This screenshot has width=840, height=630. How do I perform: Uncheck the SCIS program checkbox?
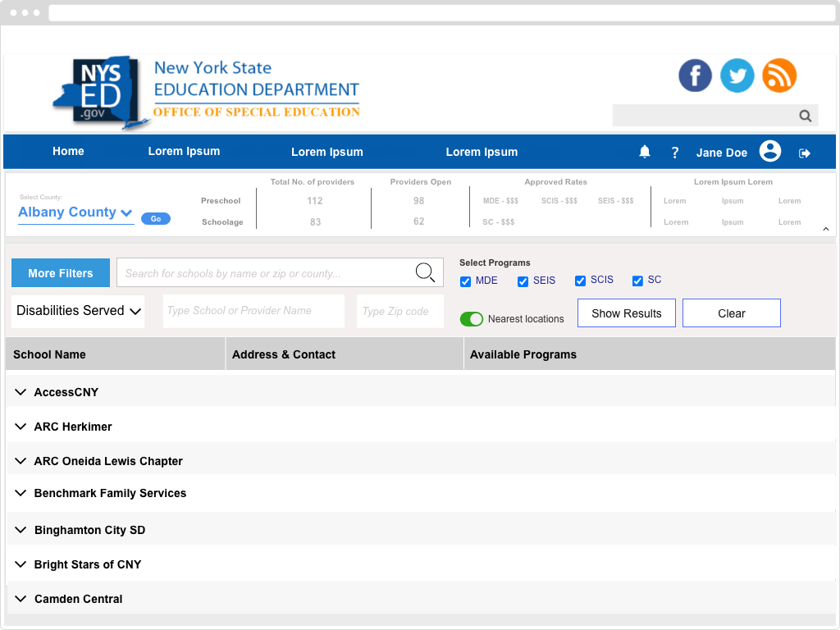pyautogui.click(x=581, y=281)
